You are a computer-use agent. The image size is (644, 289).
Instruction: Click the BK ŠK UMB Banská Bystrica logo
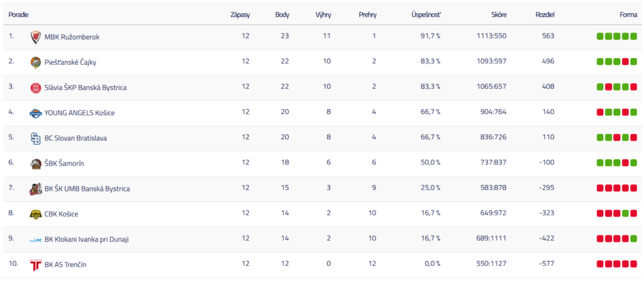(36, 189)
